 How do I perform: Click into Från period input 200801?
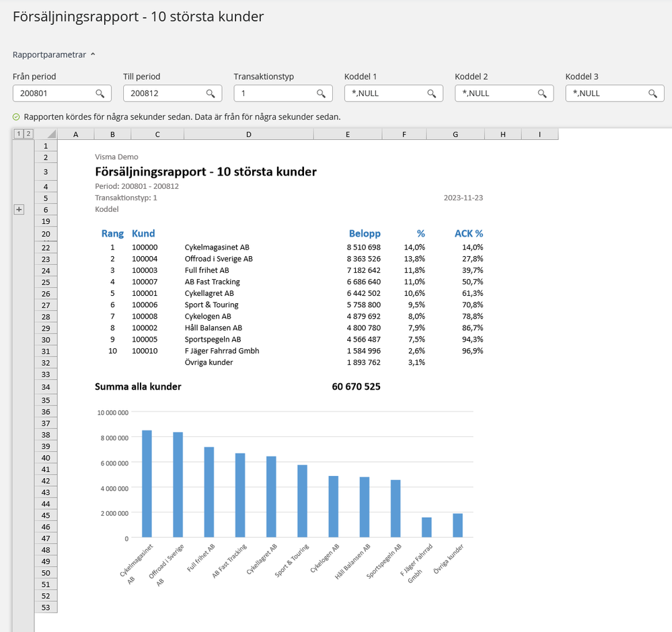[x=54, y=93]
